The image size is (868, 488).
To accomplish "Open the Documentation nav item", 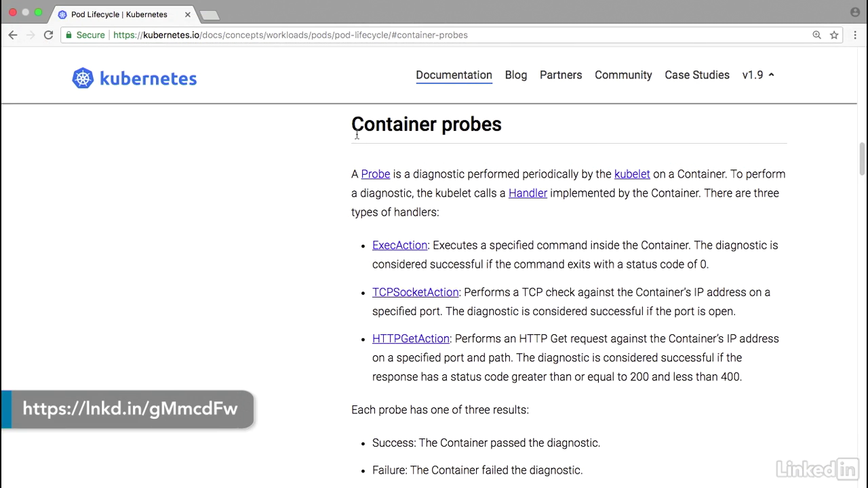I will coord(454,75).
